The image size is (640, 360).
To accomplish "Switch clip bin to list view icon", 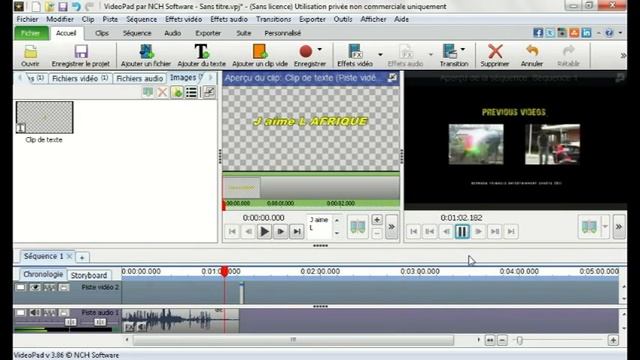I will tap(191, 92).
